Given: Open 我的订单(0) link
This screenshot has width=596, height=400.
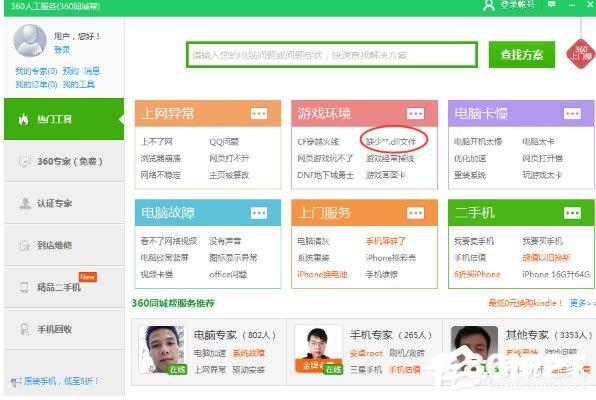Looking at the screenshot, I should click(x=36, y=84).
